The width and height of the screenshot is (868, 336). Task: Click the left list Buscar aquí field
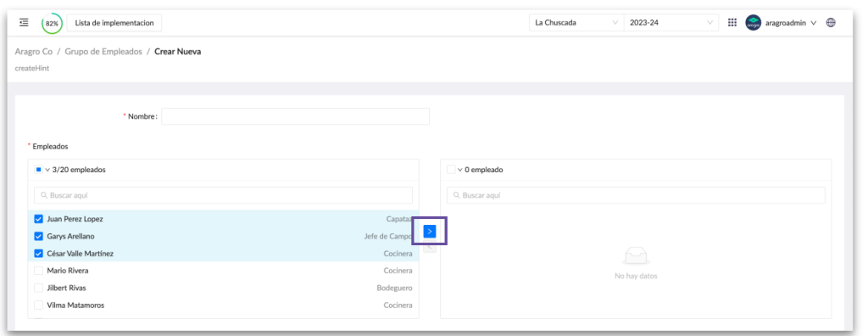(x=223, y=195)
